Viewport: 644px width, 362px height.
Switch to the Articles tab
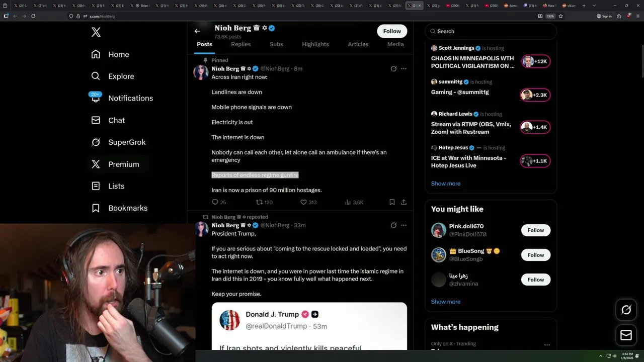pos(358,44)
